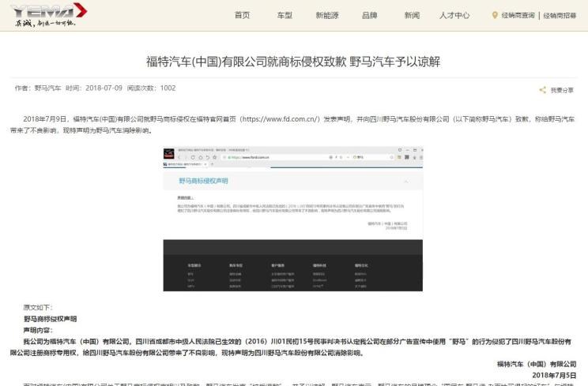Open the 车型 menu item
The image size is (588, 386).
tap(285, 15)
